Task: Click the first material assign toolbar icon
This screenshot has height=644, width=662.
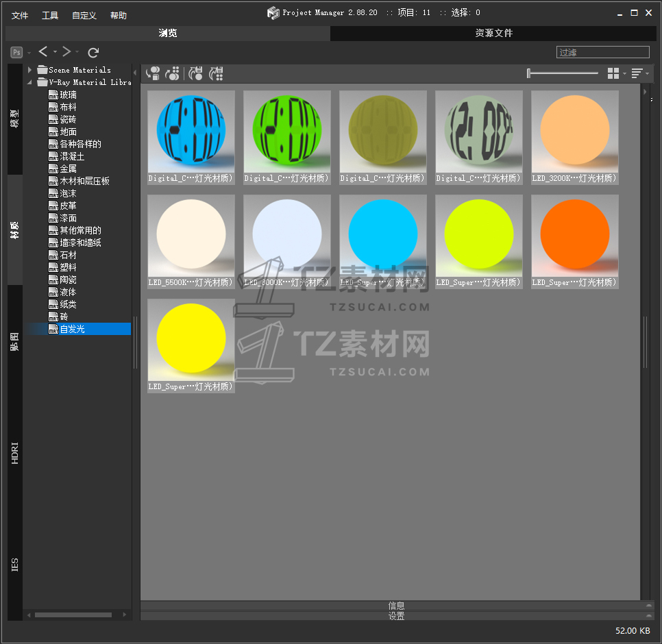Action: click(153, 73)
